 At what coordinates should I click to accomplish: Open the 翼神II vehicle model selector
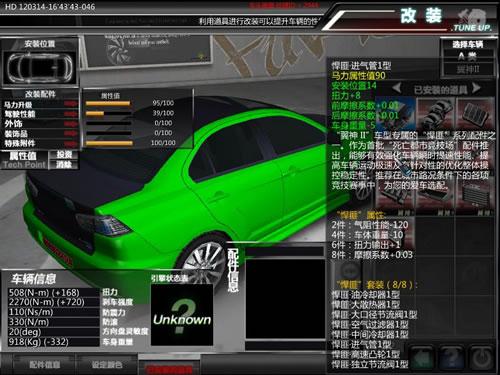(467, 70)
